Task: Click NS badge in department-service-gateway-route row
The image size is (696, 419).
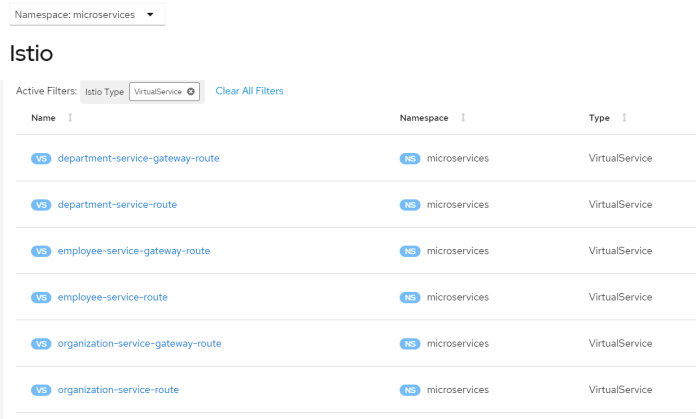Action: pos(410,158)
